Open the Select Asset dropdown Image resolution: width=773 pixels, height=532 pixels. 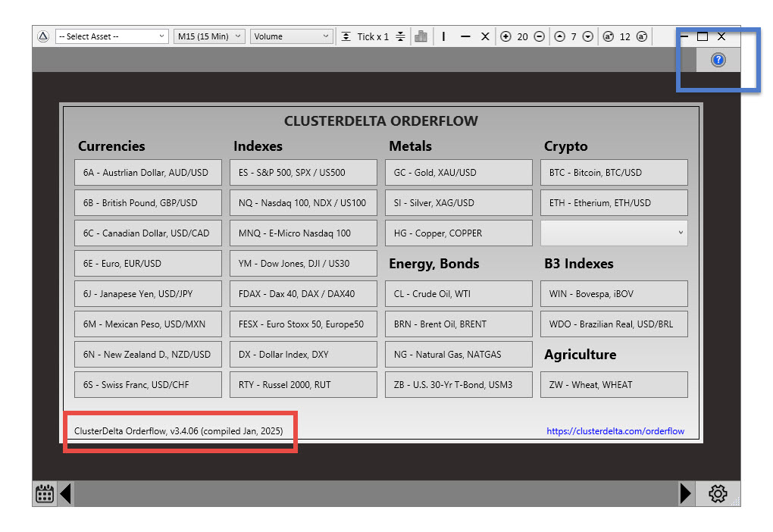tap(112, 36)
